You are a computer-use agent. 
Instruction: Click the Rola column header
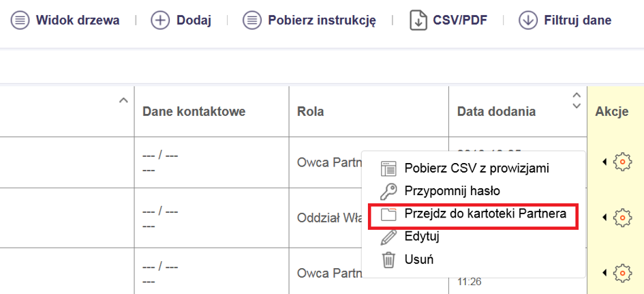coord(311,112)
